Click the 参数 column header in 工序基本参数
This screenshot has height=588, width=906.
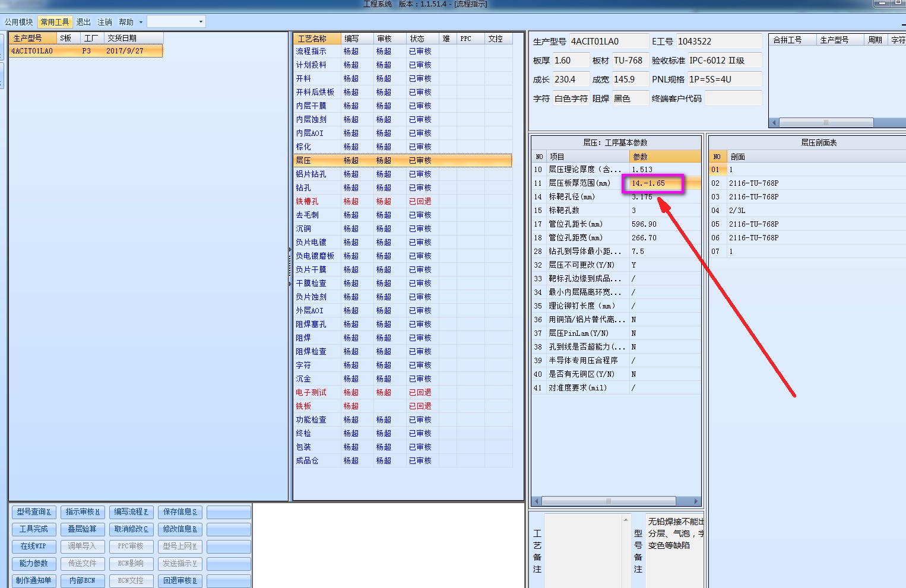tap(665, 157)
